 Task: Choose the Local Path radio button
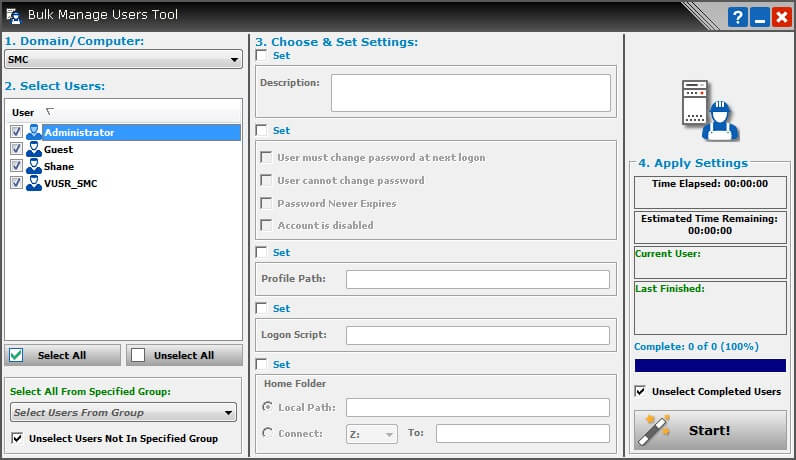coord(267,408)
